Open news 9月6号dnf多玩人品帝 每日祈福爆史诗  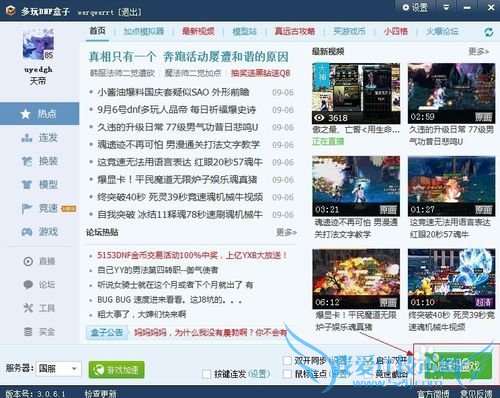(177, 110)
